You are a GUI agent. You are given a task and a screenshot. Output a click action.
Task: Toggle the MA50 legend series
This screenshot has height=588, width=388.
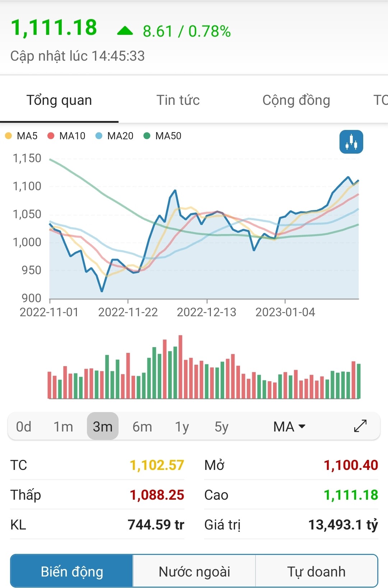pyautogui.click(x=163, y=136)
